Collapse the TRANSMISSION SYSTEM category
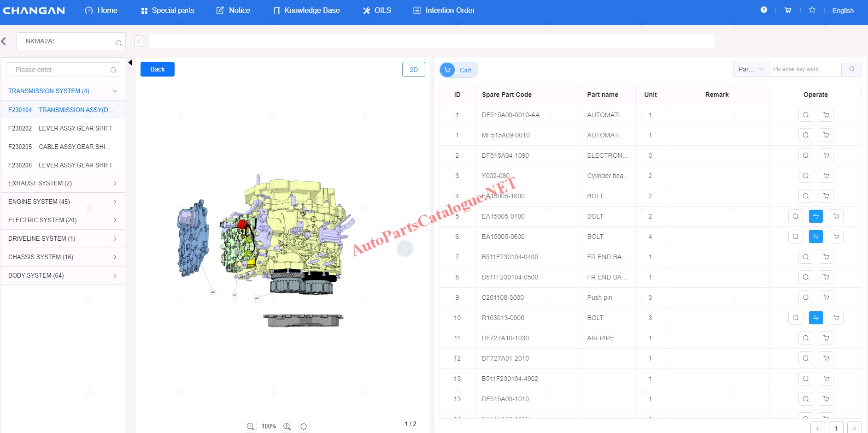This screenshot has height=433, width=868. pyautogui.click(x=115, y=91)
